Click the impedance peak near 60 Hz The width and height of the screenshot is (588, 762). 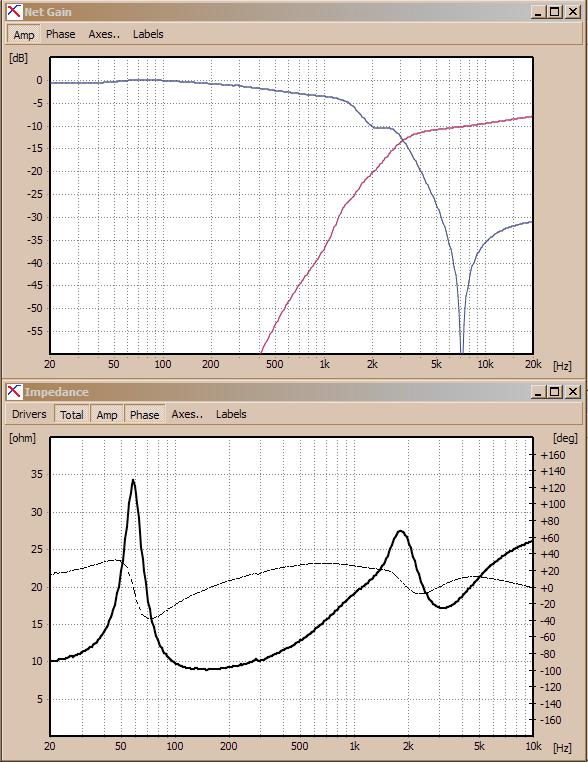click(133, 481)
